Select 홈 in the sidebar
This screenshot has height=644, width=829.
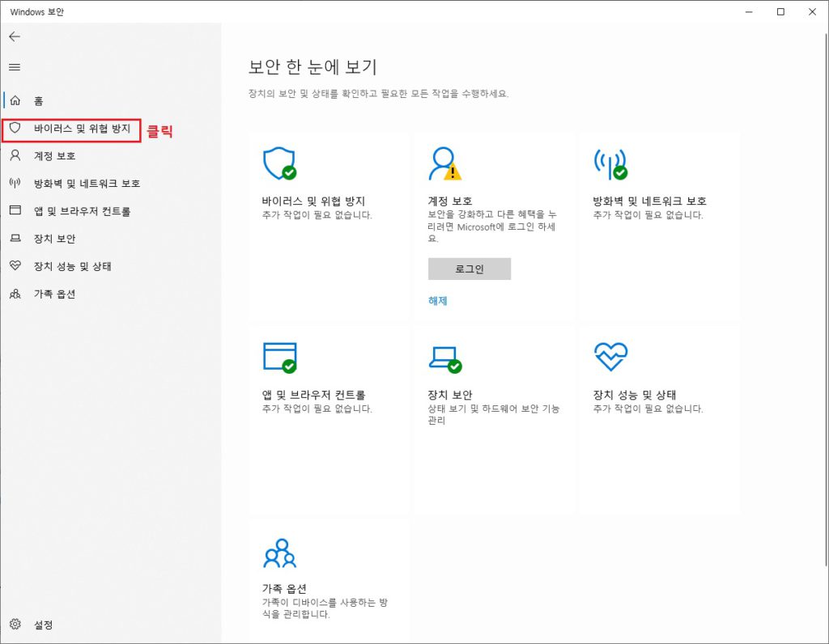click(x=39, y=100)
